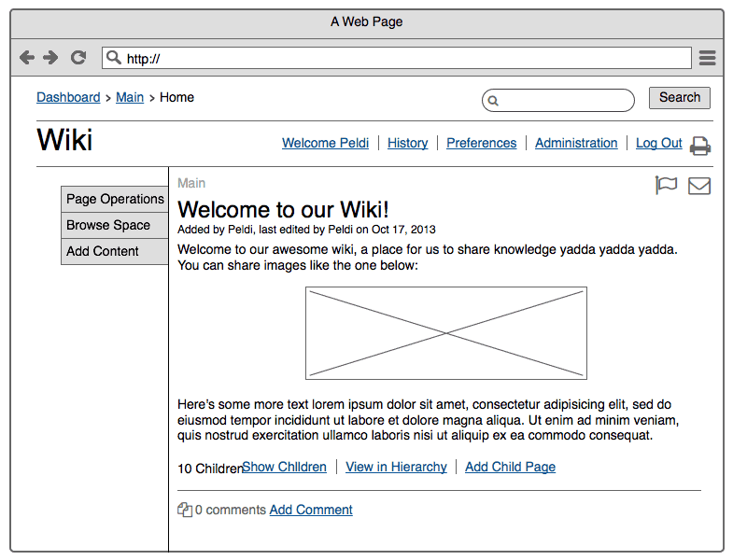Click the flag icon above the article
This screenshot has width=747, height=560.
tap(666, 185)
